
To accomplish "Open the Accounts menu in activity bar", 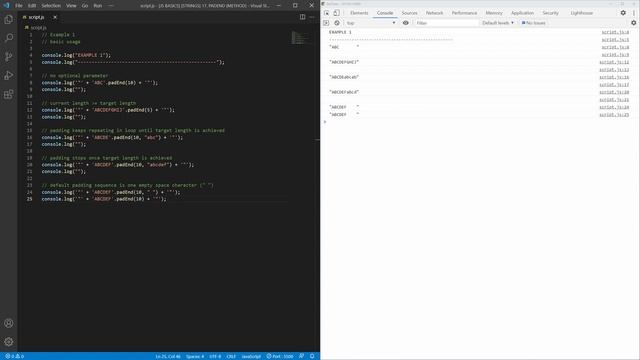I will (9, 323).
